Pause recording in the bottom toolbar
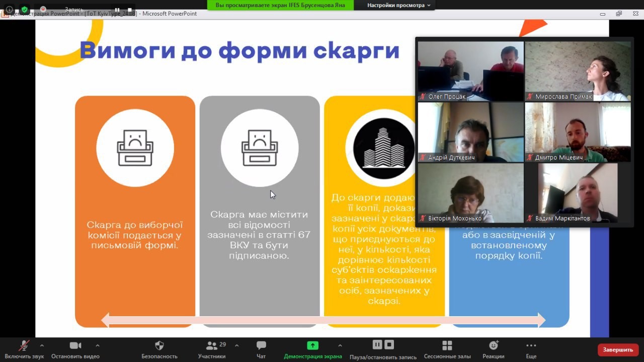This screenshot has height=362, width=644. 377,345
